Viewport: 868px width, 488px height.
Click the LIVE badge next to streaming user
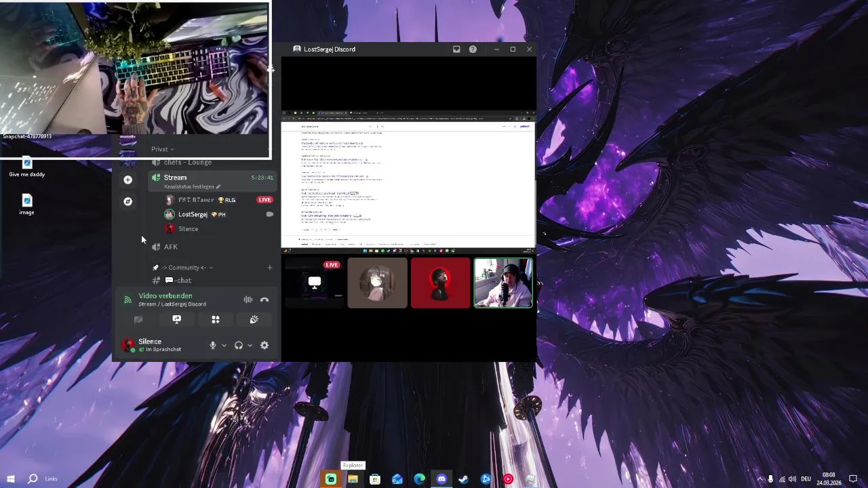[x=264, y=200]
